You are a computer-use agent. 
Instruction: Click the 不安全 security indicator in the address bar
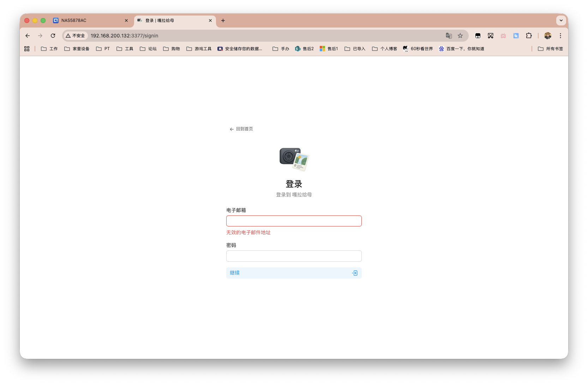click(x=75, y=36)
